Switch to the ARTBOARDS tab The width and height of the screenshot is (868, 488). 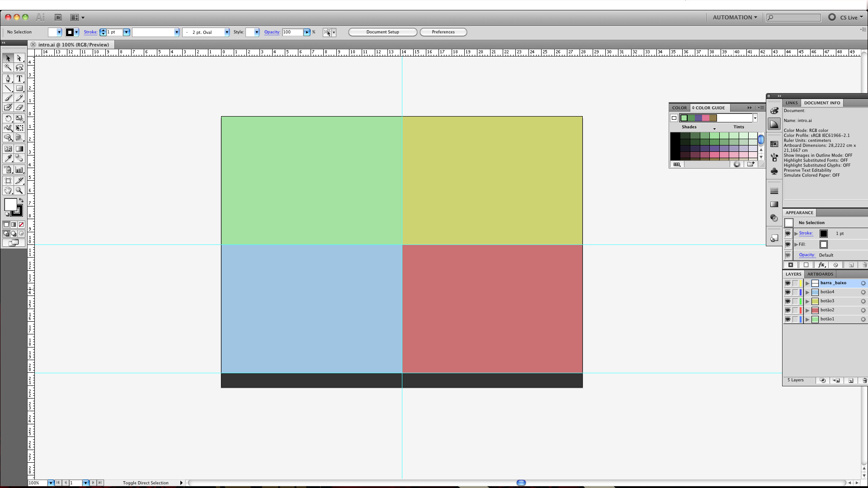click(820, 274)
